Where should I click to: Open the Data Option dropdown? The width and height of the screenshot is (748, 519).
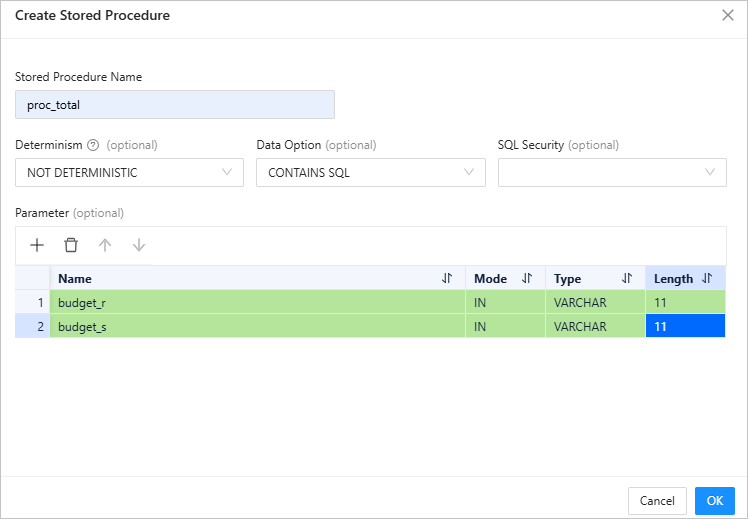[x=370, y=172]
